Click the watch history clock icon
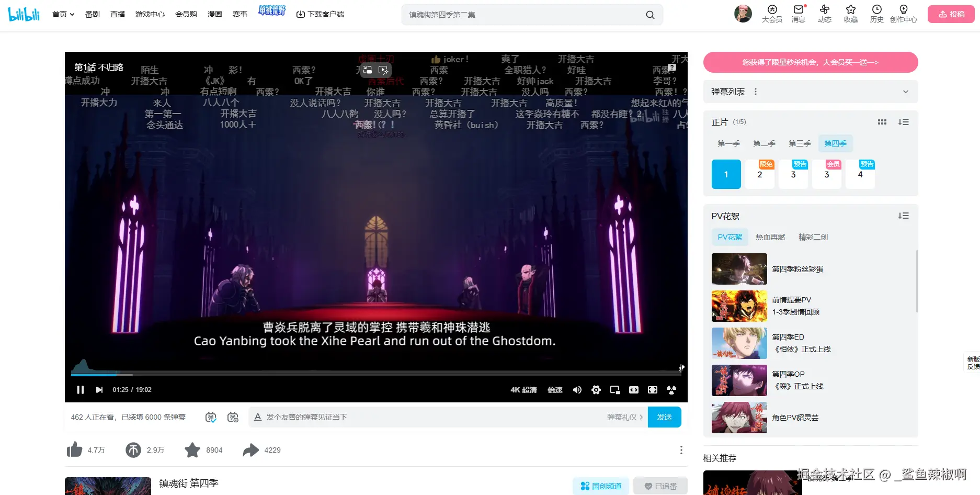 coord(876,14)
